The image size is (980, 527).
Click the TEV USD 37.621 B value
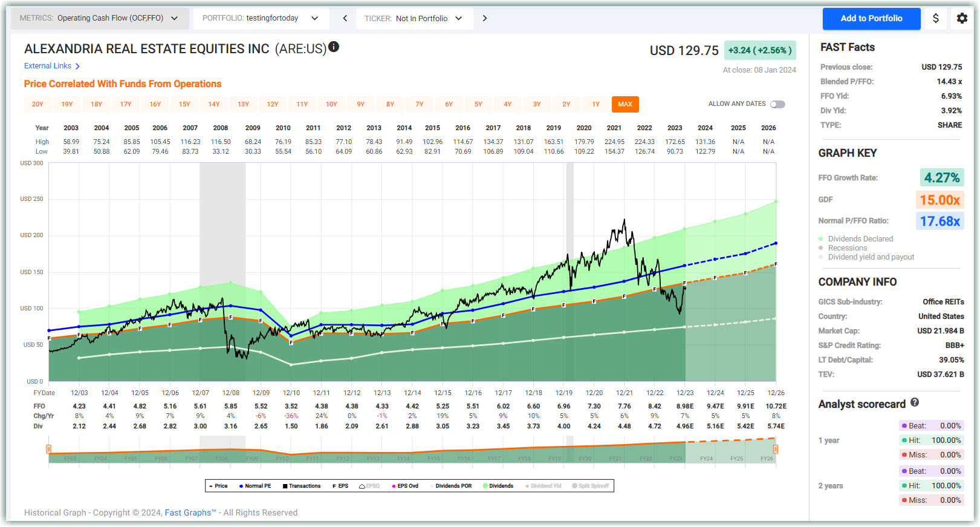click(x=941, y=375)
